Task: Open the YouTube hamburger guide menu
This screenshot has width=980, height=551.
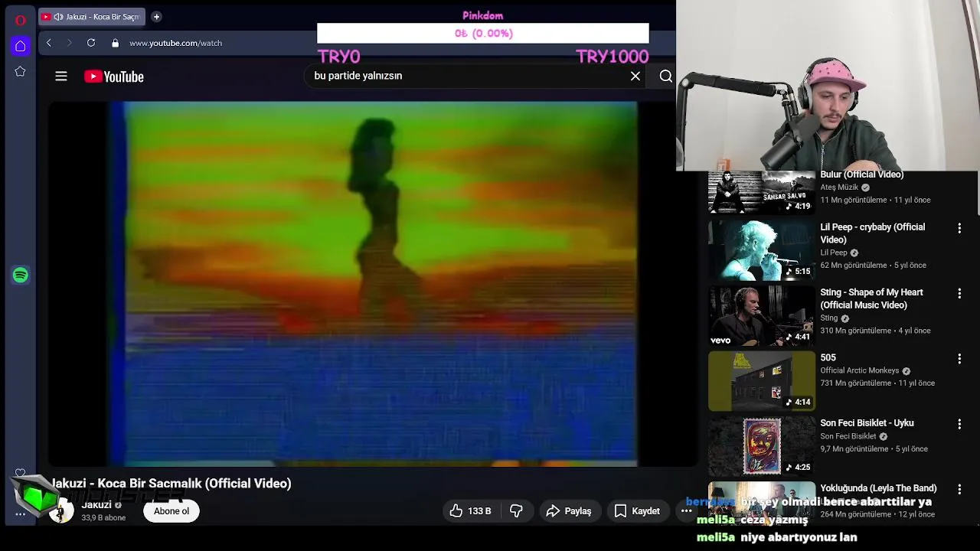Action: 61,76
